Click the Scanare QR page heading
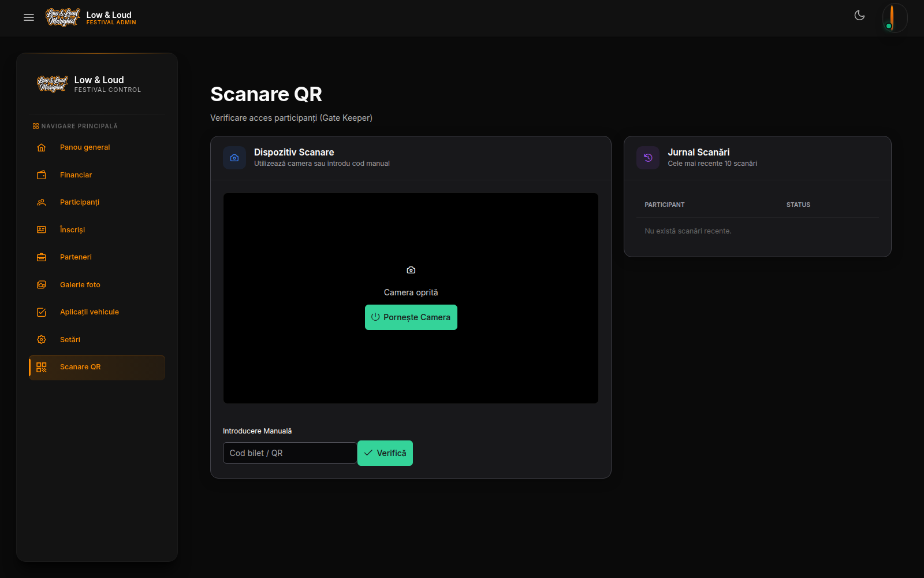The width and height of the screenshot is (924, 578). tap(266, 94)
